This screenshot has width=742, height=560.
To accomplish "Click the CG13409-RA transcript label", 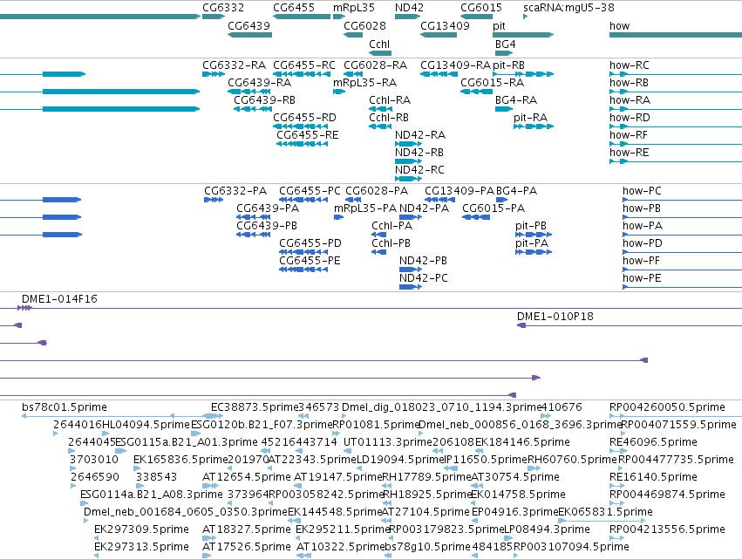I will pos(455,65).
